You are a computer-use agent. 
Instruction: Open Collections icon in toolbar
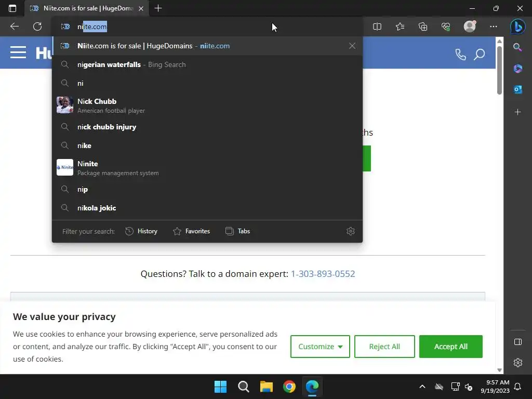click(423, 26)
